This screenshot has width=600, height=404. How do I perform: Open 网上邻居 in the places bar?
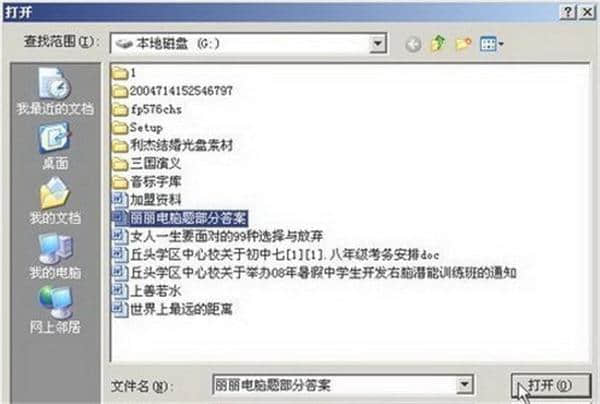point(55,310)
